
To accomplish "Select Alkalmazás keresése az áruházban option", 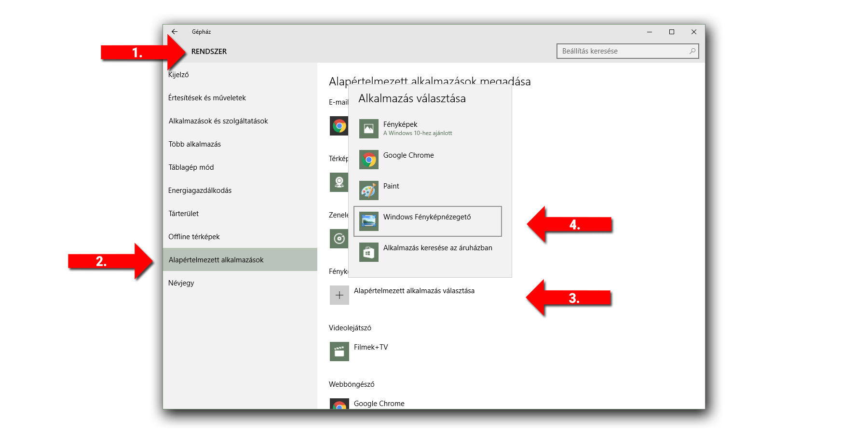I will (x=437, y=248).
